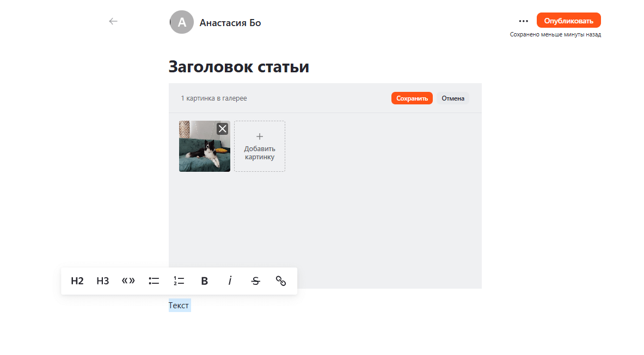Insert quote block via guillemets icon
644x355 pixels.
128,281
